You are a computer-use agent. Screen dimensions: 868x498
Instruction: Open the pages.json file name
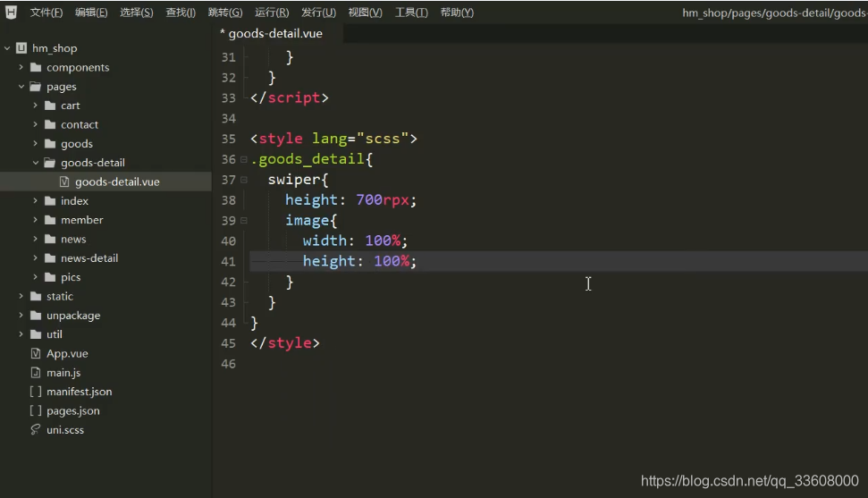tap(73, 411)
